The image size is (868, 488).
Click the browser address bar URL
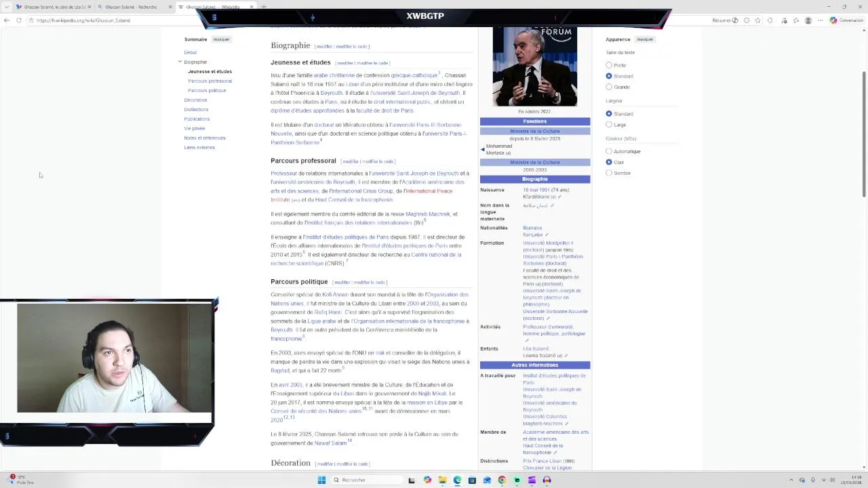(83, 20)
